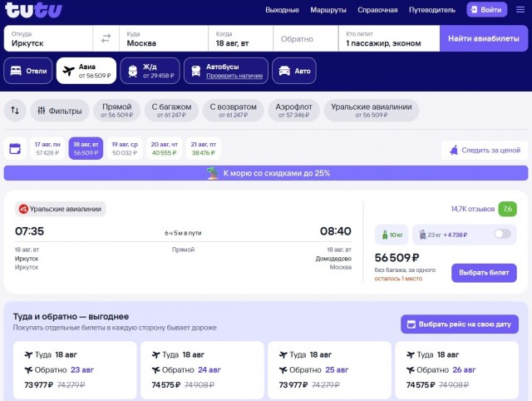The width and height of the screenshot is (532, 401).
Task: Open the Путеводитель menu item
Action: click(x=432, y=10)
